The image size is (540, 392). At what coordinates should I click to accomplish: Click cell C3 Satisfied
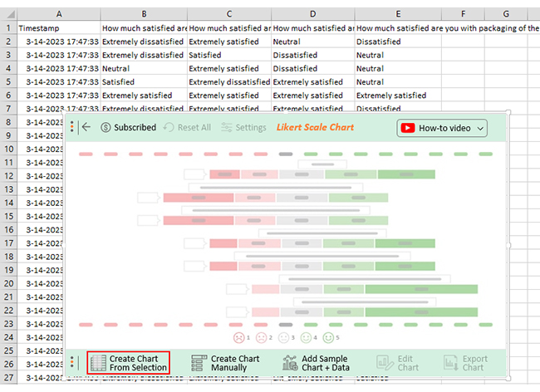point(229,55)
